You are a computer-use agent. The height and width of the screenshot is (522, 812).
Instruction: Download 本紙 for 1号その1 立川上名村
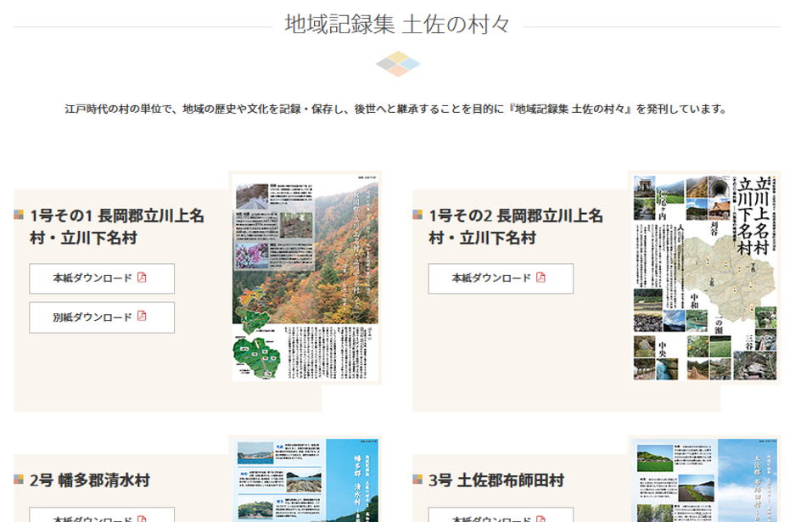coord(102,278)
